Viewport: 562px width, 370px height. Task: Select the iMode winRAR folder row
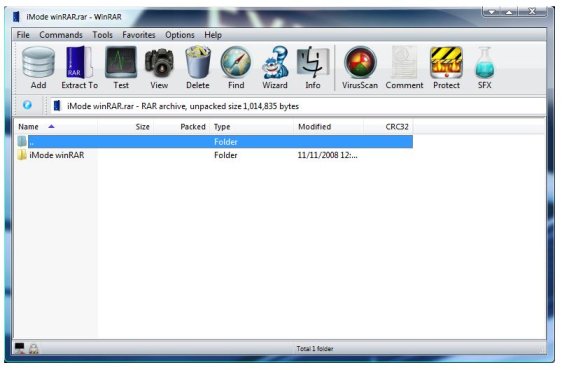click(x=214, y=155)
